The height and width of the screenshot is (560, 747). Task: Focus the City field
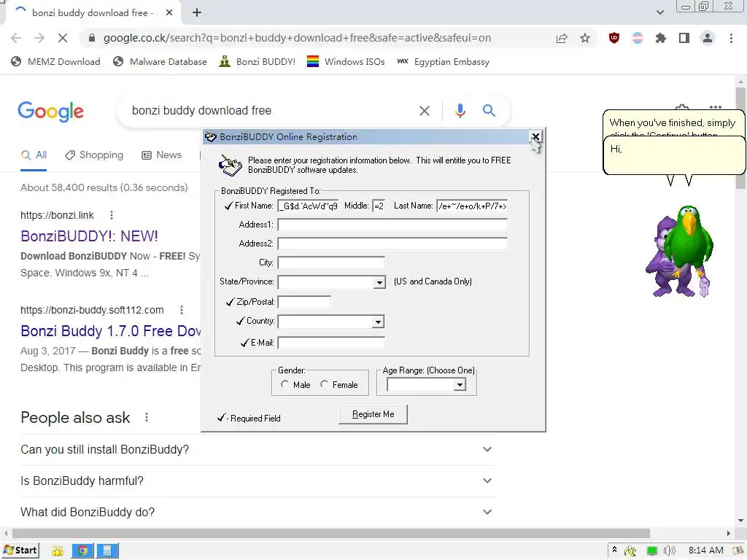pos(331,262)
